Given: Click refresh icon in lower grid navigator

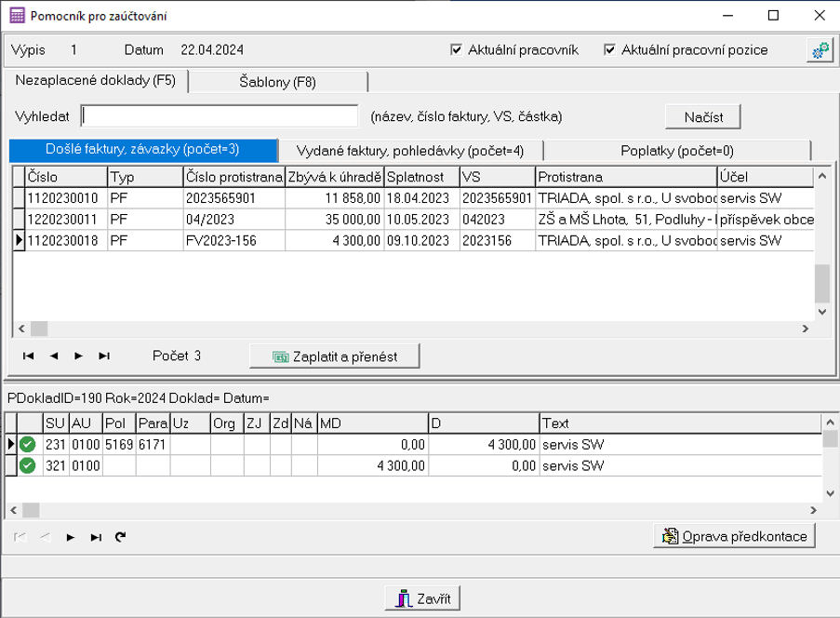Looking at the screenshot, I should pyautogui.click(x=120, y=536).
